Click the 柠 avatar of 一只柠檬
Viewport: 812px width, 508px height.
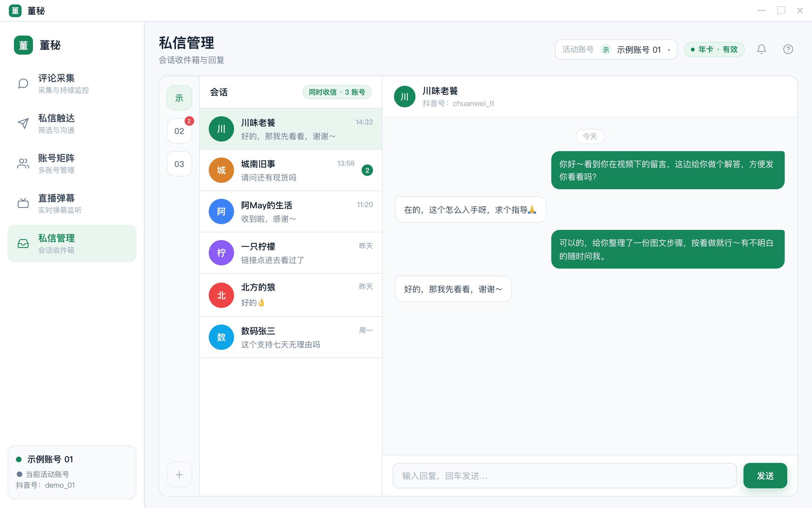coord(221,253)
